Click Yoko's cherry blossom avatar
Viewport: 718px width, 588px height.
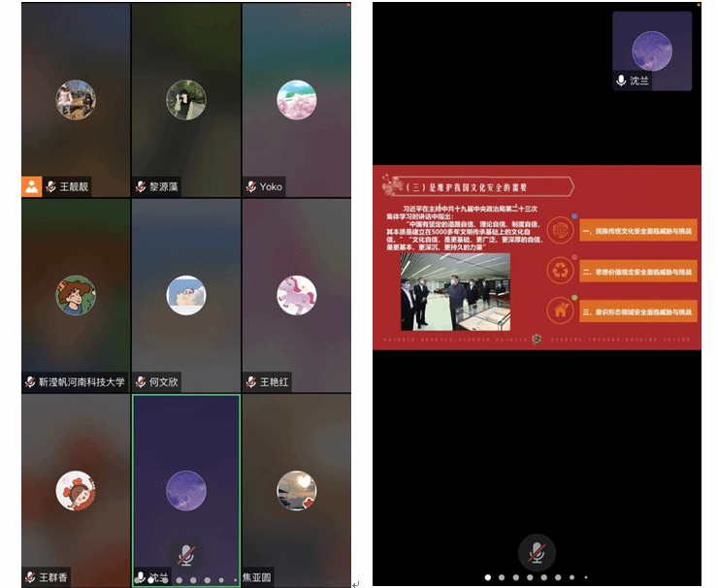[297, 100]
